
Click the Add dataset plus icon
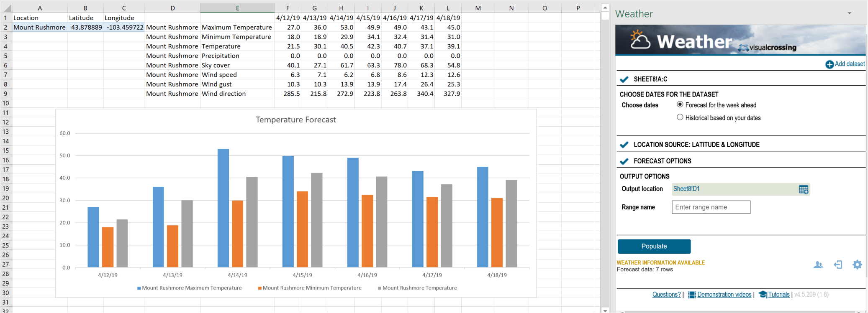coord(829,64)
